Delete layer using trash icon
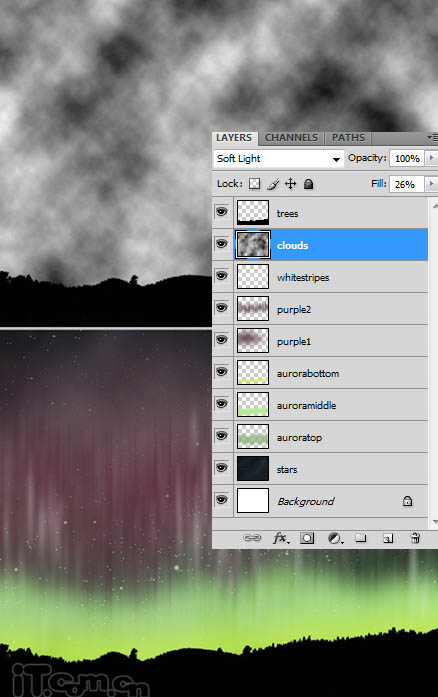 [415, 538]
